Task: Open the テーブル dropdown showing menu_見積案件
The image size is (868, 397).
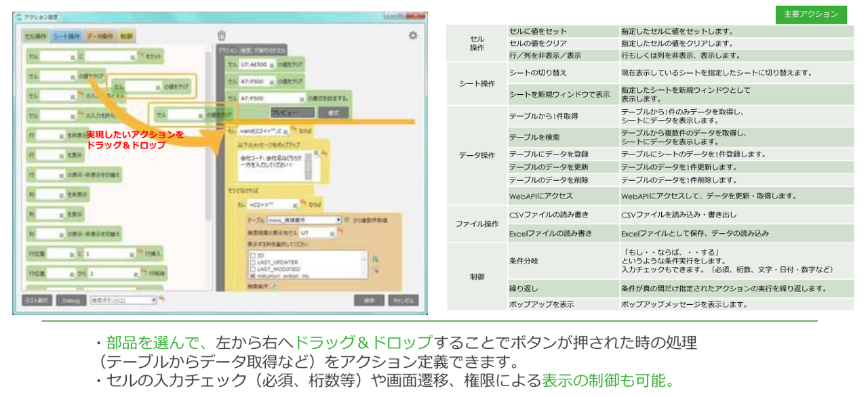Action: [303, 220]
